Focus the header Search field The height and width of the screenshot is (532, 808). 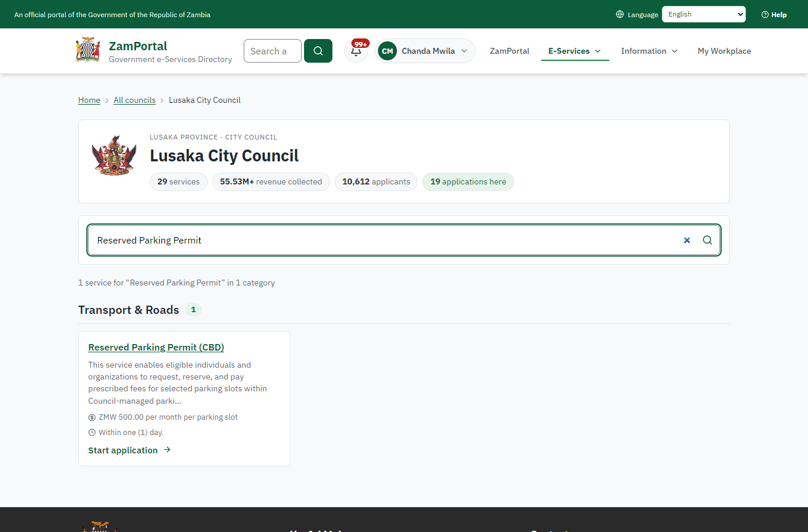[x=273, y=51]
